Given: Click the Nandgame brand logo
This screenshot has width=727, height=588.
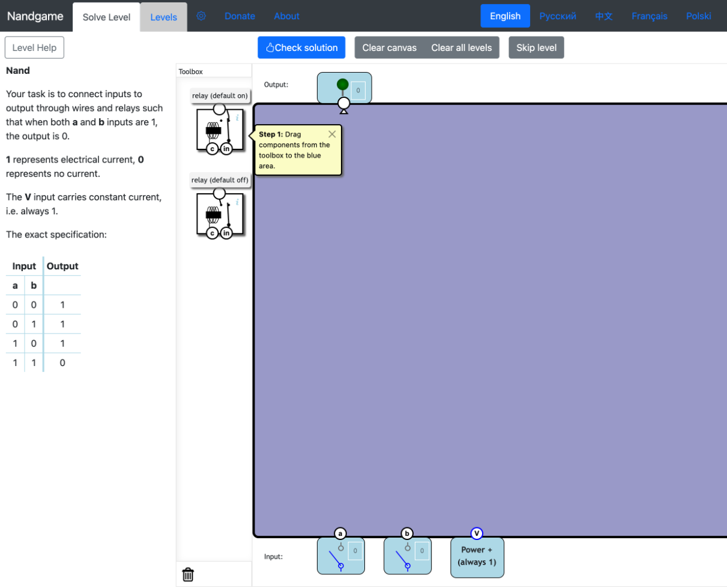Looking at the screenshot, I should [x=35, y=16].
